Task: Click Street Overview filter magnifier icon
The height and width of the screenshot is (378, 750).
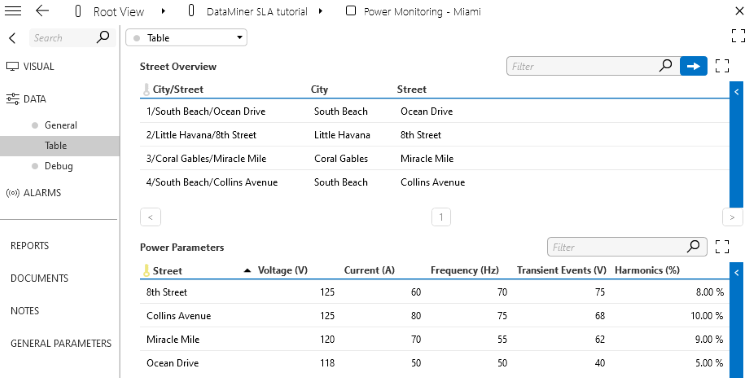Action: [666, 66]
